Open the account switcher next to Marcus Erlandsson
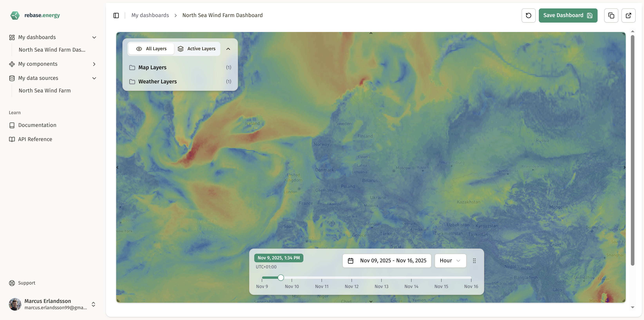The height and width of the screenshot is (320, 644). [x=93, y=304]
